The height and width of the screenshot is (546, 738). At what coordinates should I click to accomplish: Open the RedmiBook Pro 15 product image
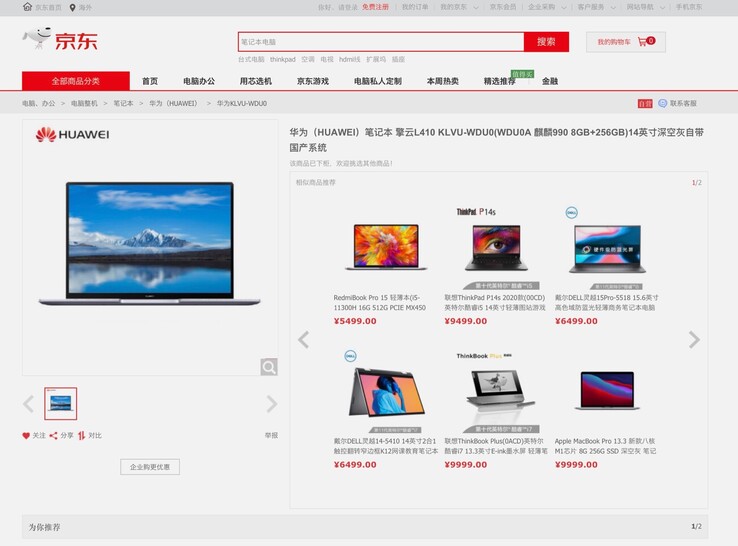(386, 247)
